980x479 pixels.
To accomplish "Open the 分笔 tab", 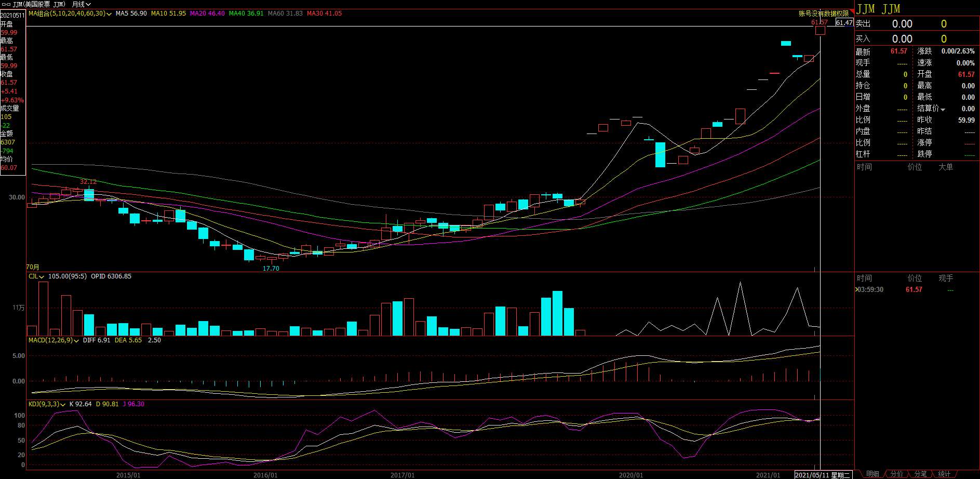I will (920, 474).
